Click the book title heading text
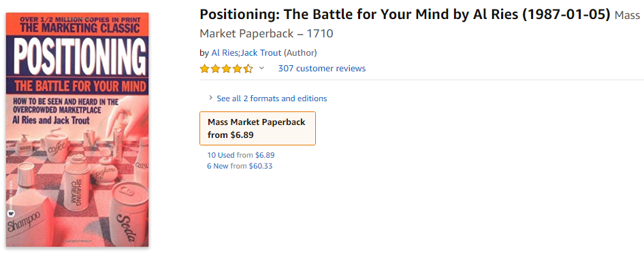644x265 pixels. coord(405,15)
